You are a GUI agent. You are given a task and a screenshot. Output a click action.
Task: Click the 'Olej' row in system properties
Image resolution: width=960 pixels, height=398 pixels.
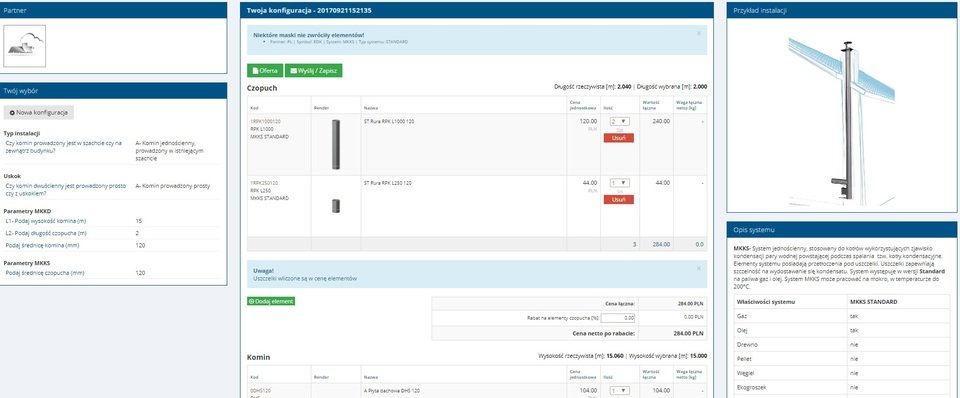pyautogui.click(x=841, y=330)
